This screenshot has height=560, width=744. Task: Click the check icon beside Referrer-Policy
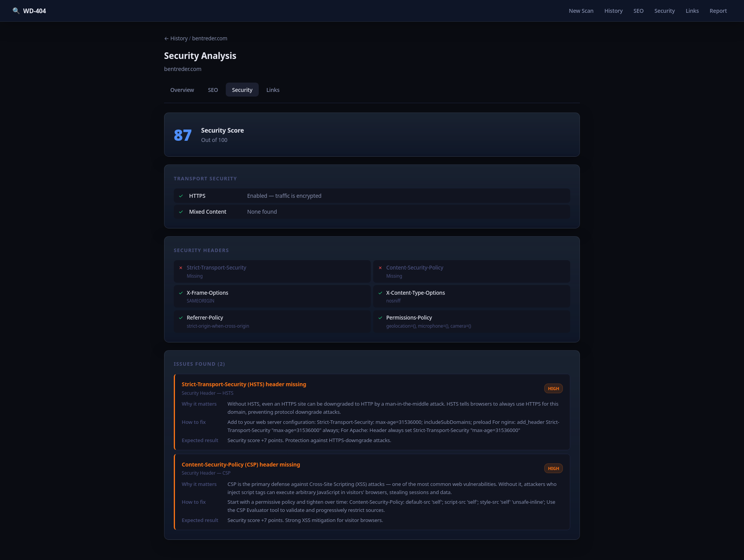pyautogui.click(x=181, y=318)
